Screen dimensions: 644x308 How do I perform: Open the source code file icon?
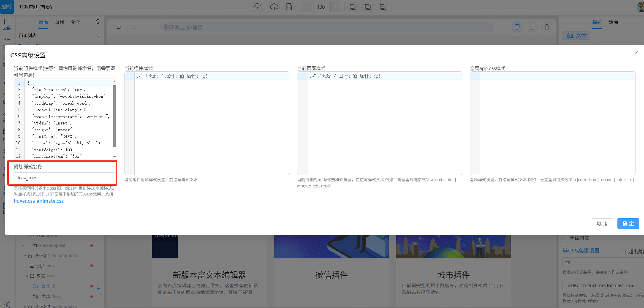pos(289,7)
